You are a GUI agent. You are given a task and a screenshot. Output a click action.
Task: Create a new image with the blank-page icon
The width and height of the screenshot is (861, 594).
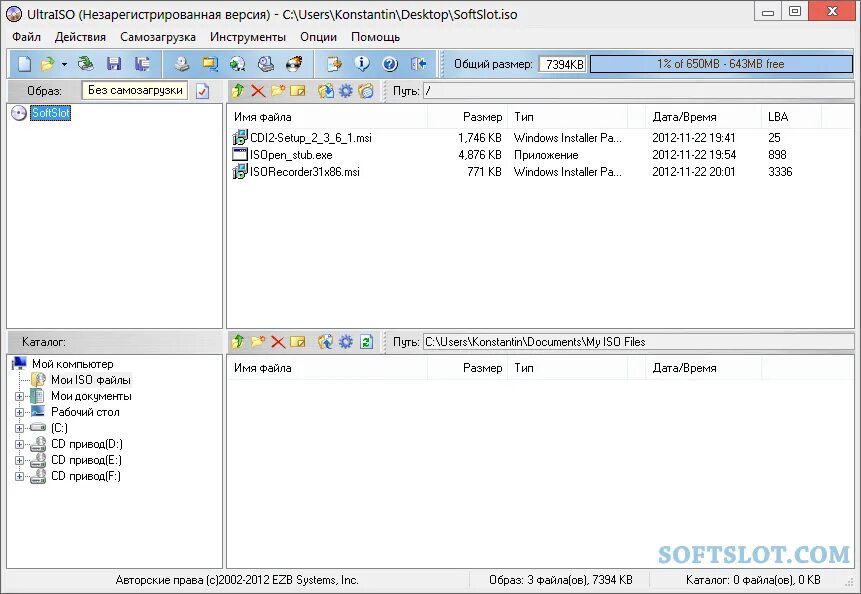point(24,64)
